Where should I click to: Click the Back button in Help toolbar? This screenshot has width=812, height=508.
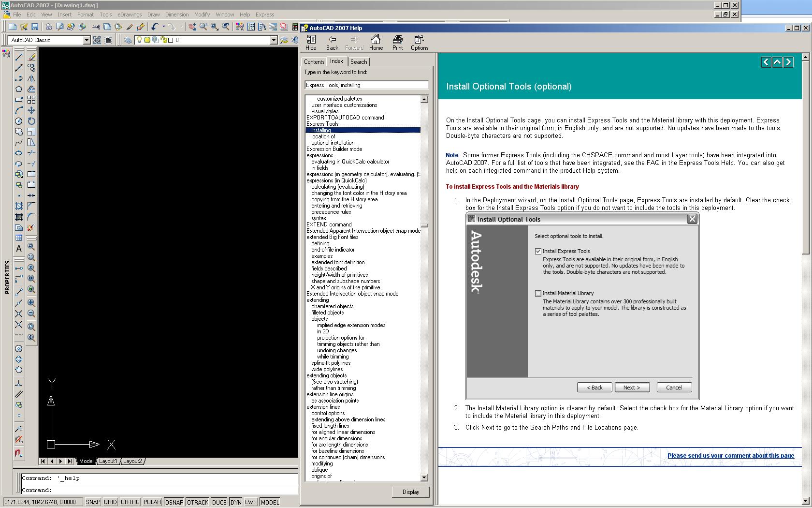coord(332,43)
